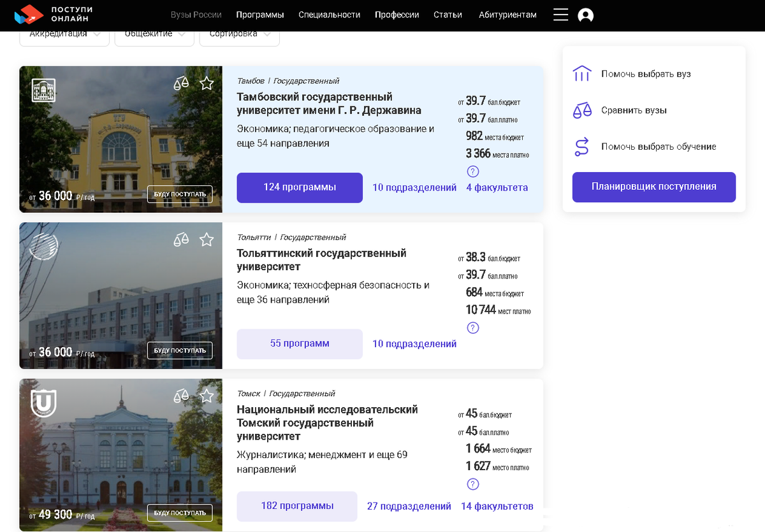This screenshot has width=765, height=532.
Task: Open the Помочь выбрать обучение link
Action: pyautogui.click(x=659, y=147)
